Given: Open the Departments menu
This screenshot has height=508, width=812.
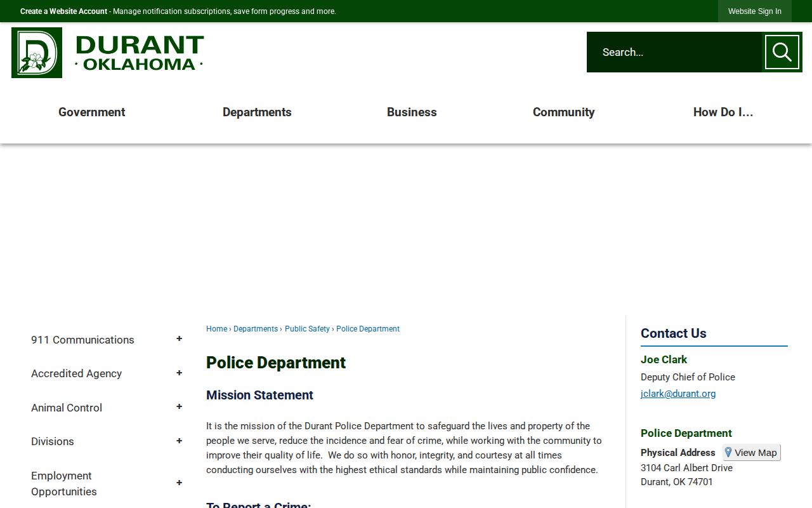Looking at the screenshot, I should click(x=257, y=112).
